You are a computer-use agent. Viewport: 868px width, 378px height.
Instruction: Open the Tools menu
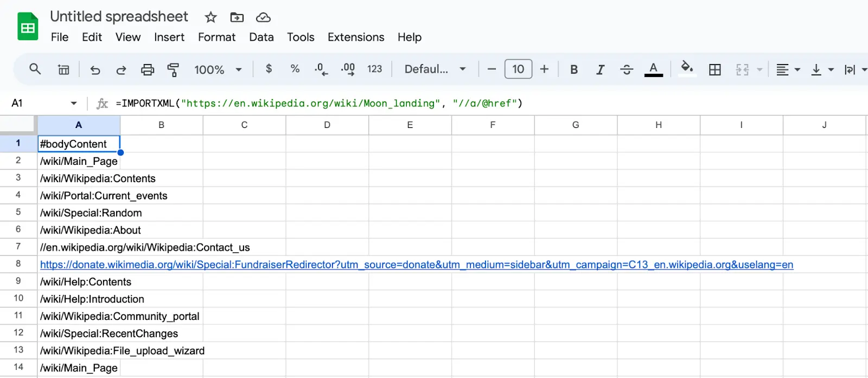tap(301, 37)
